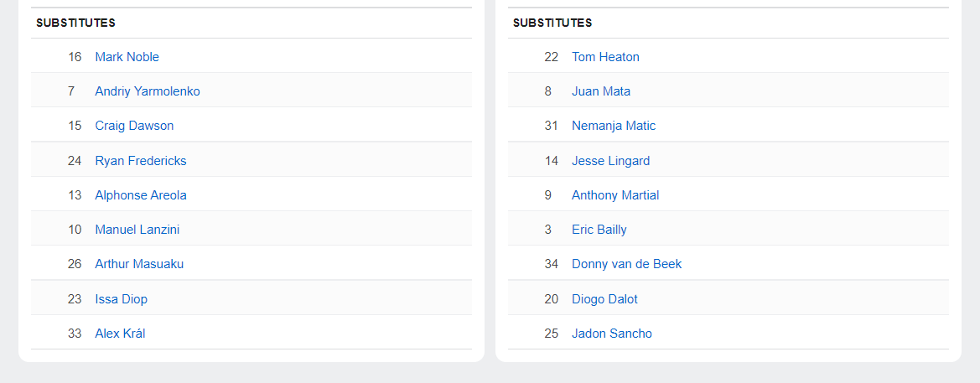Select Craig Dawson from substitutes
Screen dimensions: 980x383
[x=134, y=126]
